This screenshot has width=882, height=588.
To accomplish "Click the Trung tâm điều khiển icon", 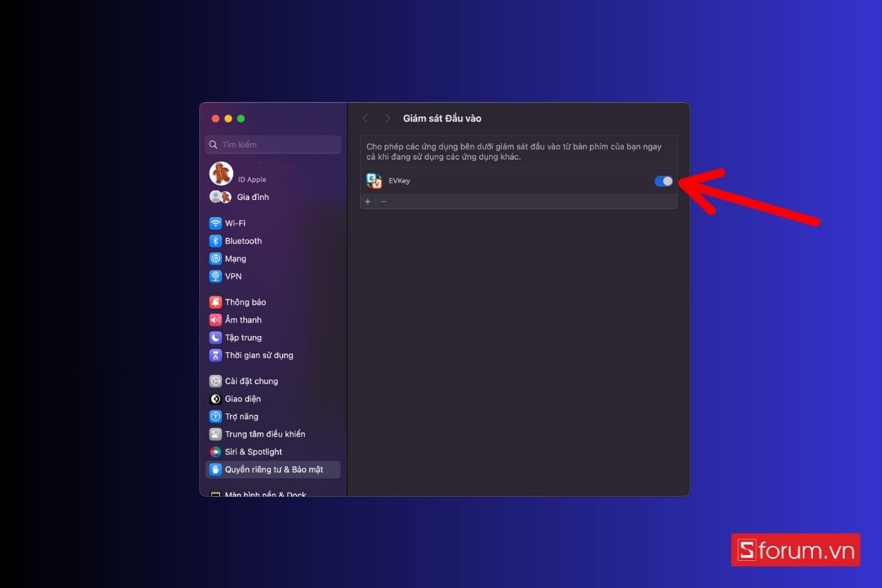I will tap(215, 434).
